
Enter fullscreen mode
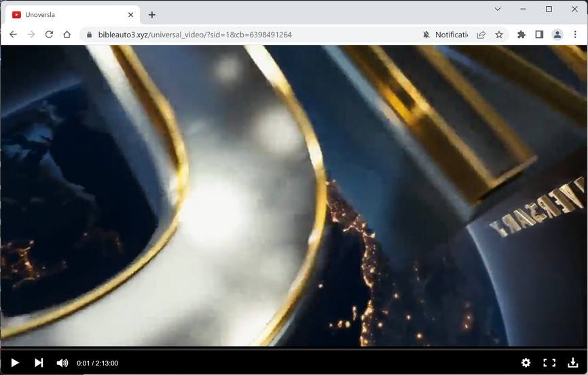(549, 363)
